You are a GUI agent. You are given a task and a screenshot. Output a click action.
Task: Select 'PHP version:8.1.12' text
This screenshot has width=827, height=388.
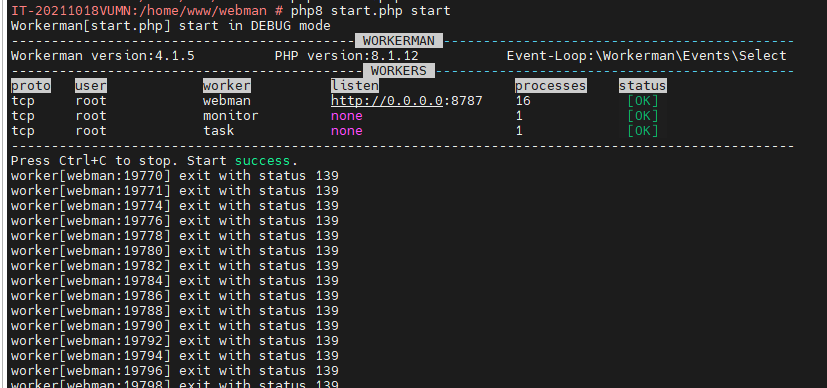click(347, 56)
